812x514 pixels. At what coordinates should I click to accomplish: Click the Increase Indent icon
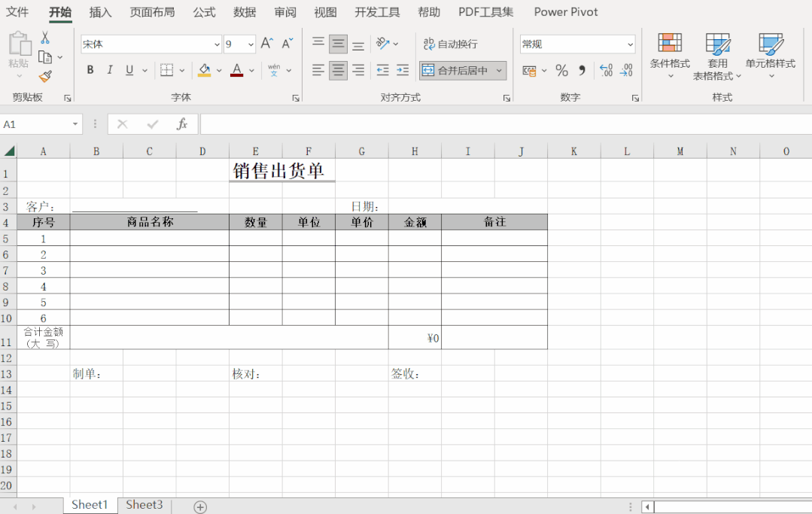click(x=403, y=70)
